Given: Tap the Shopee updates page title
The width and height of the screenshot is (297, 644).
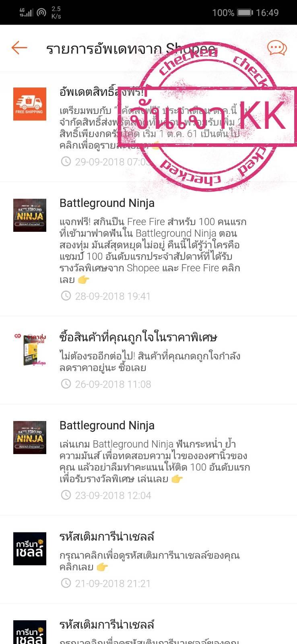Looking at the screenshot, I should tap(131, 49).
